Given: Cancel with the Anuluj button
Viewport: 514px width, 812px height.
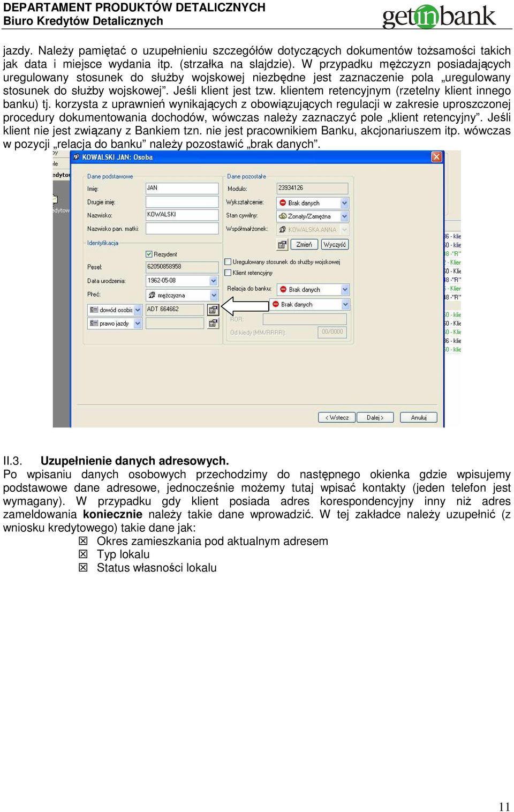Looking at the screenshot, I should pos(419,417).
